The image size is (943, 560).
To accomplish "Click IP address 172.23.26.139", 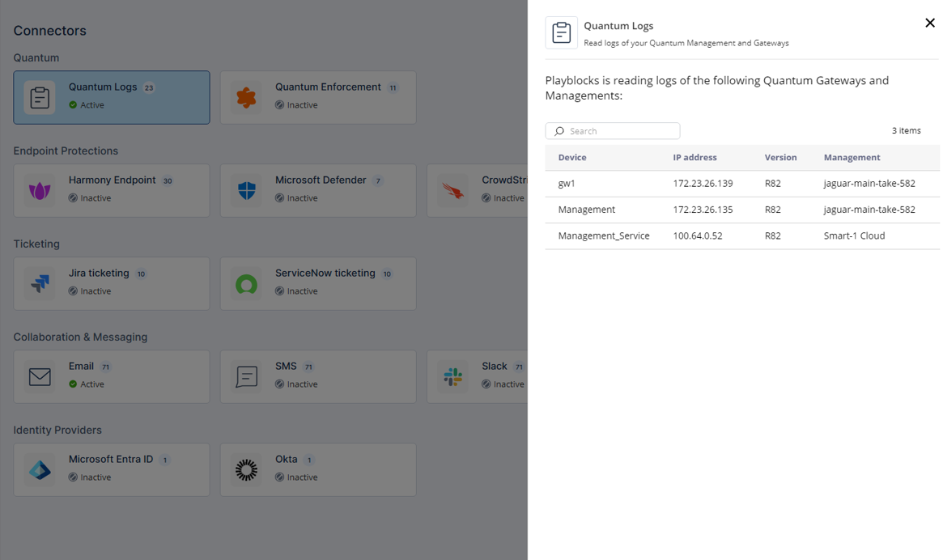I will (x=703, y=184).
